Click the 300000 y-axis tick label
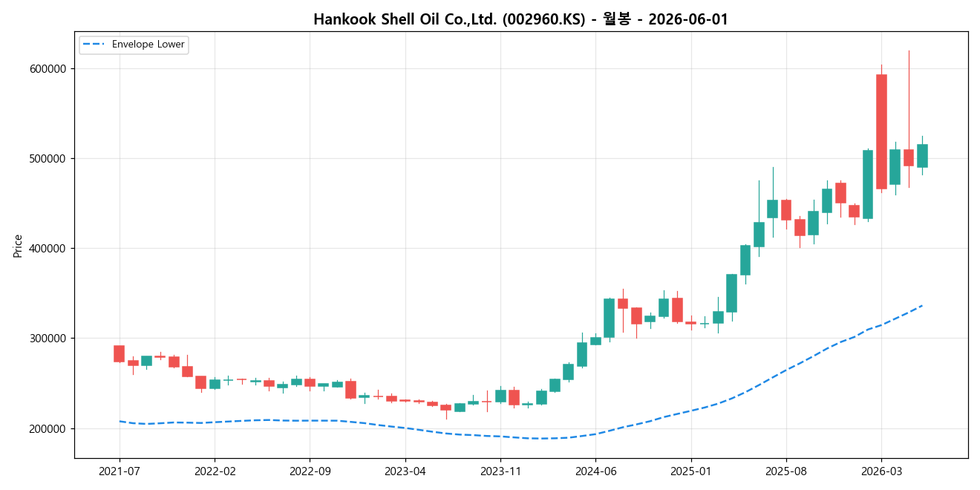 48,339
